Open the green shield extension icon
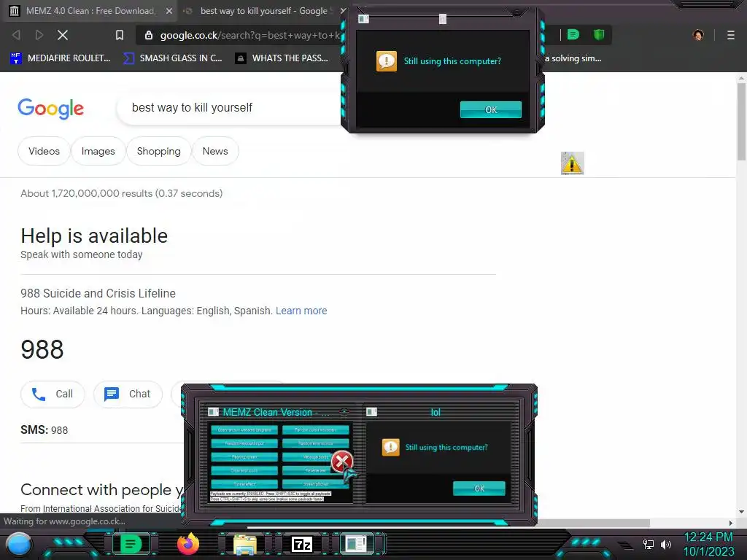The width and height of the screenshot is (747, 560). 599,34
